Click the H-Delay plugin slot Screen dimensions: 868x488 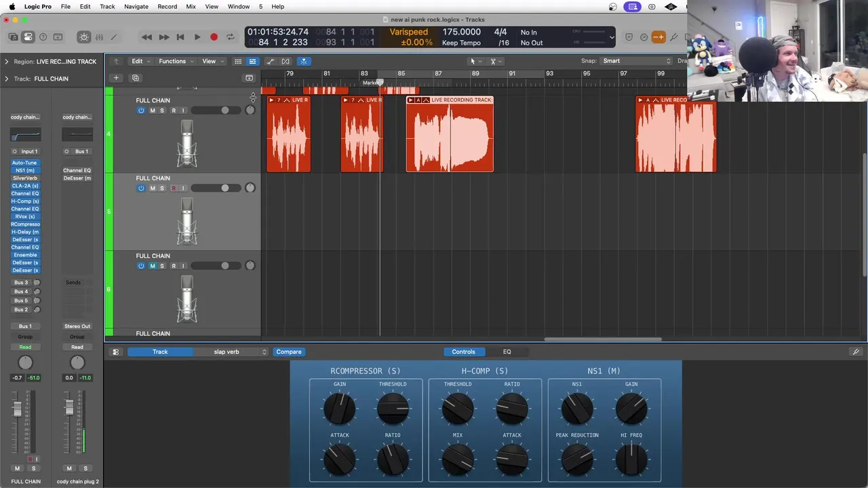coord(24,232)
